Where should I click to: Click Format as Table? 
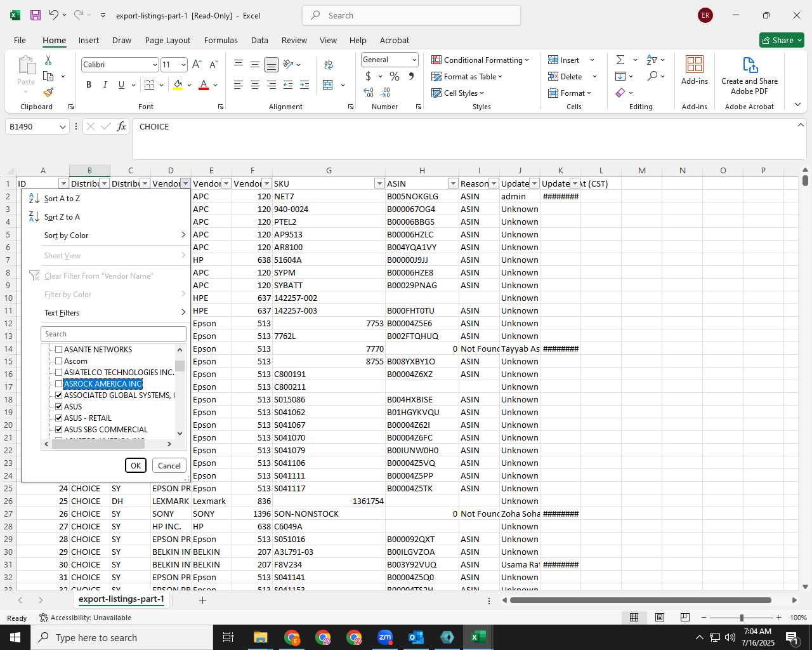pos(467,76)
